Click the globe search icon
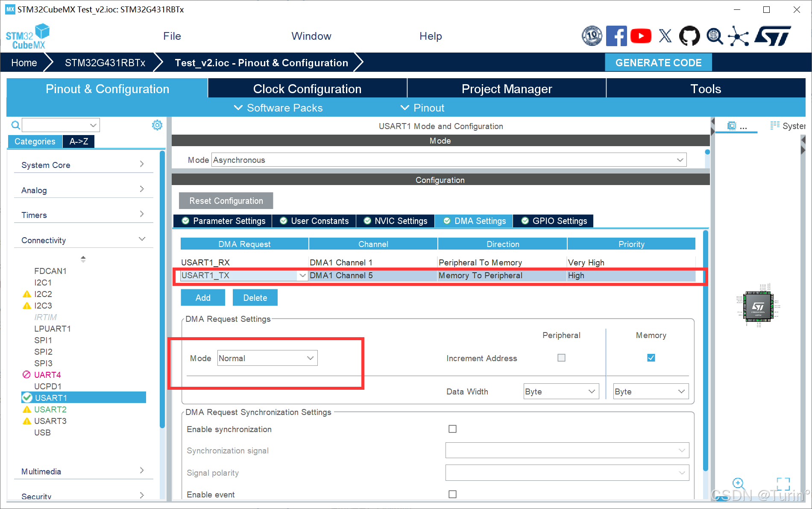The height and width of the screenshot is (509, 812). 714,36
